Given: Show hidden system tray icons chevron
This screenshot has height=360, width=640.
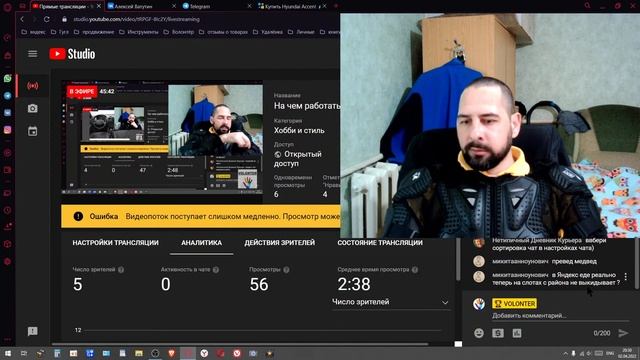Looking at the screenshot, I should coord(565,353).
